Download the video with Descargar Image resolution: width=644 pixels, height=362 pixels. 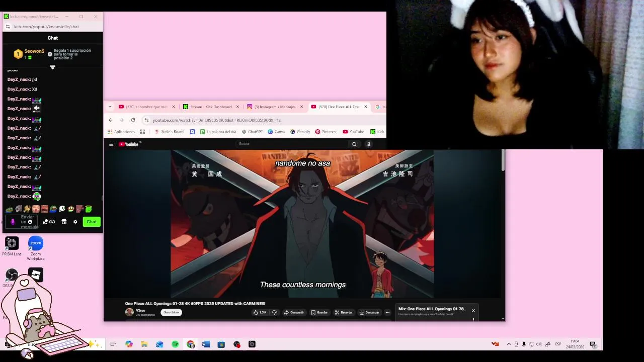click(369, 312)
